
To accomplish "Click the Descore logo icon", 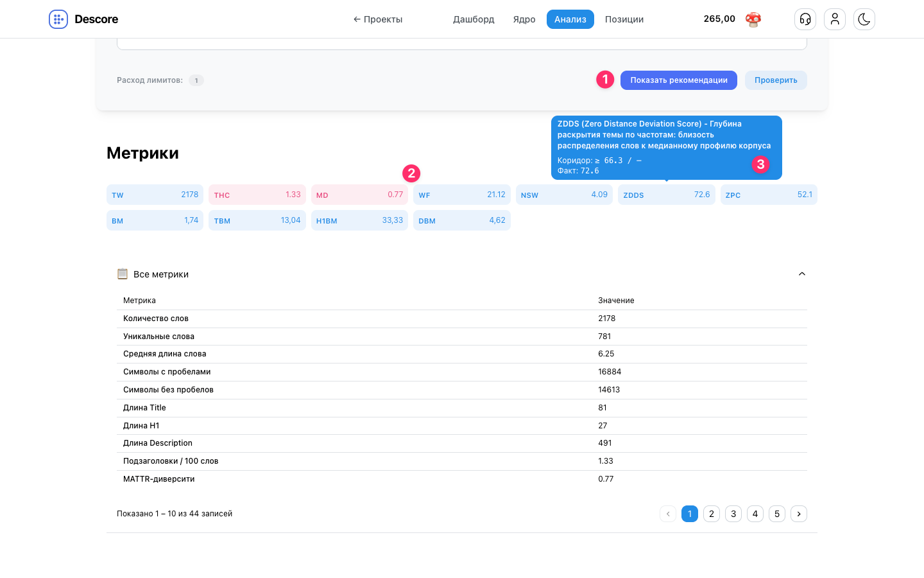I will click(x=58, y=19).
